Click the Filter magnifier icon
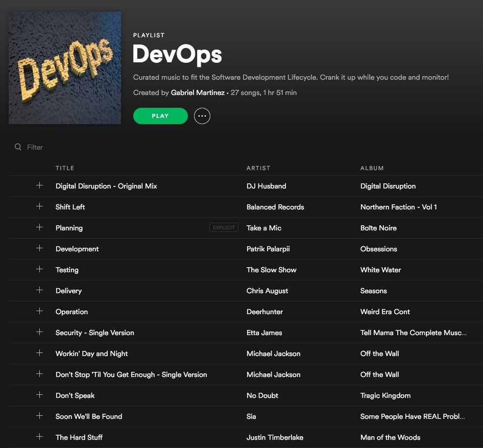 tap(18, 147)
